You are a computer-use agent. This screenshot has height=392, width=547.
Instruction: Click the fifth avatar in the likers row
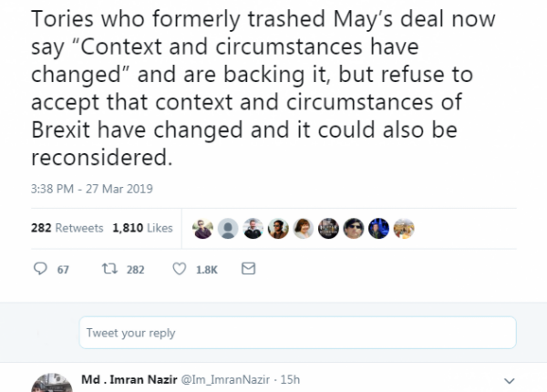point(304,228)
